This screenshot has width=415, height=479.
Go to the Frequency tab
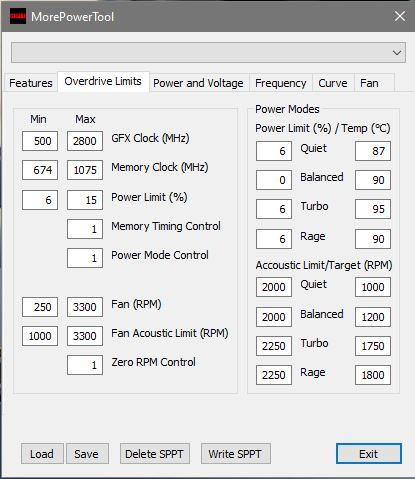(281, 83)
